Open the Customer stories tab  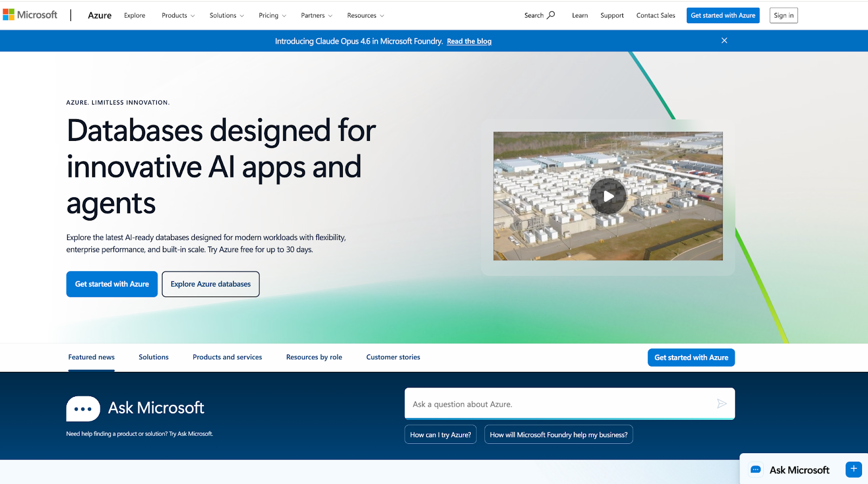pos(393,357)
